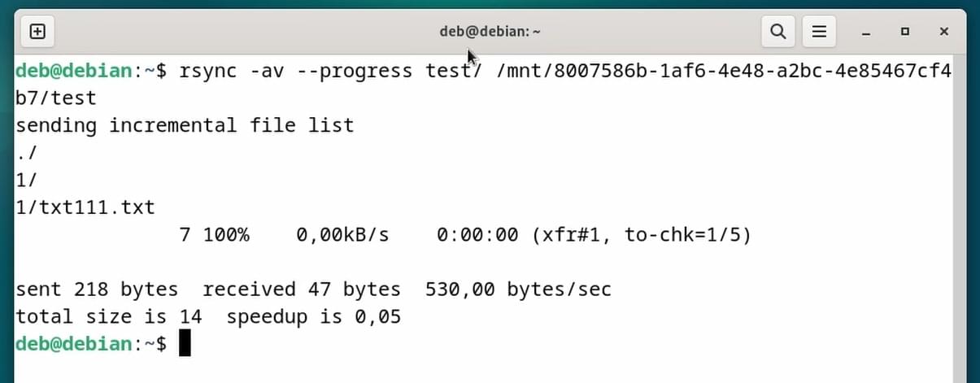Click the 1/txt111.txt file line
The height and width of the screenshot is (383, 980).
(85, 207)
